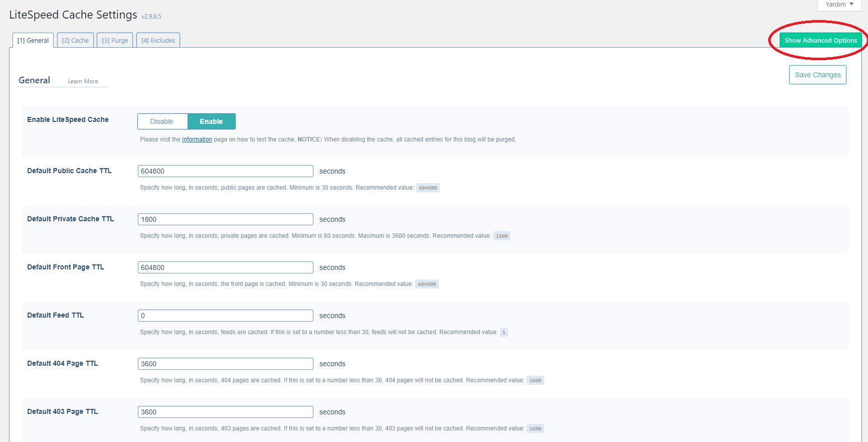Save Changes to cache settings

(x=817, y=75)
